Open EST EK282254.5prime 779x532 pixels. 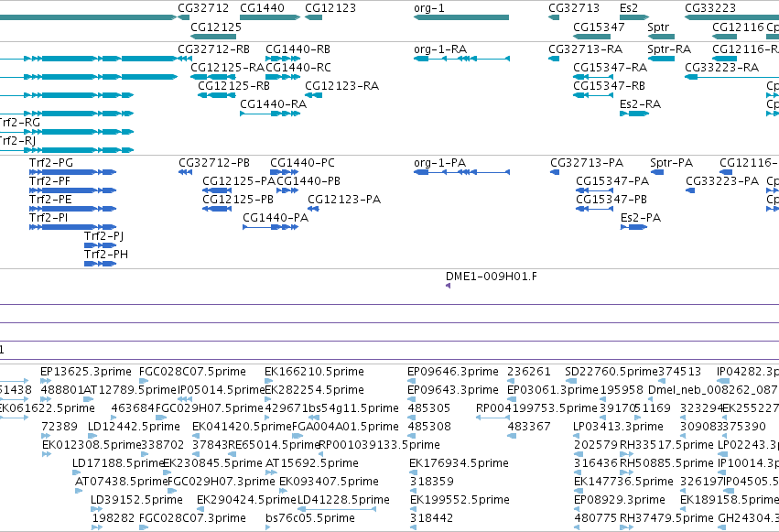[315, 390]
